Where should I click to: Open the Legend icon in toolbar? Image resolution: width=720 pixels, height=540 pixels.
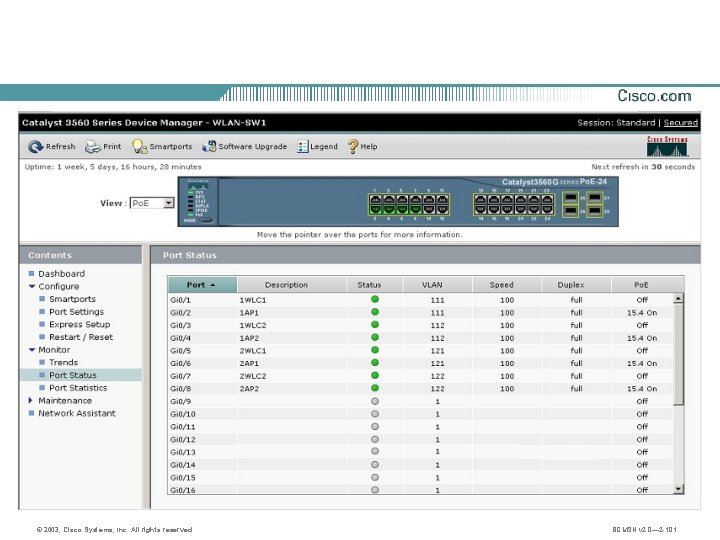tap(303, 146)
